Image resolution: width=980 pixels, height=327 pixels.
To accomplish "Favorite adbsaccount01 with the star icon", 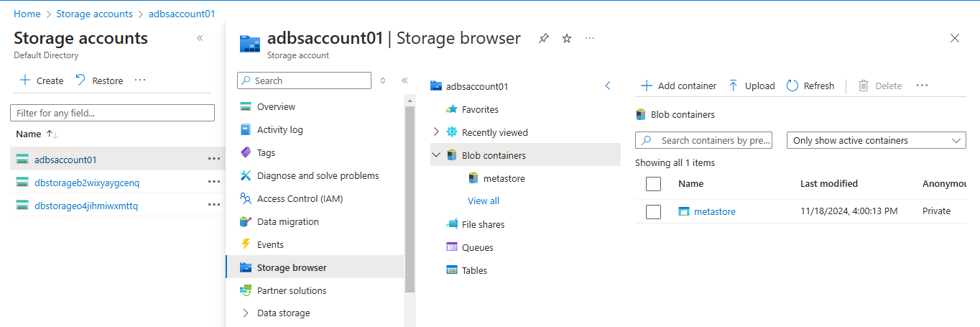I will (567, 39).
